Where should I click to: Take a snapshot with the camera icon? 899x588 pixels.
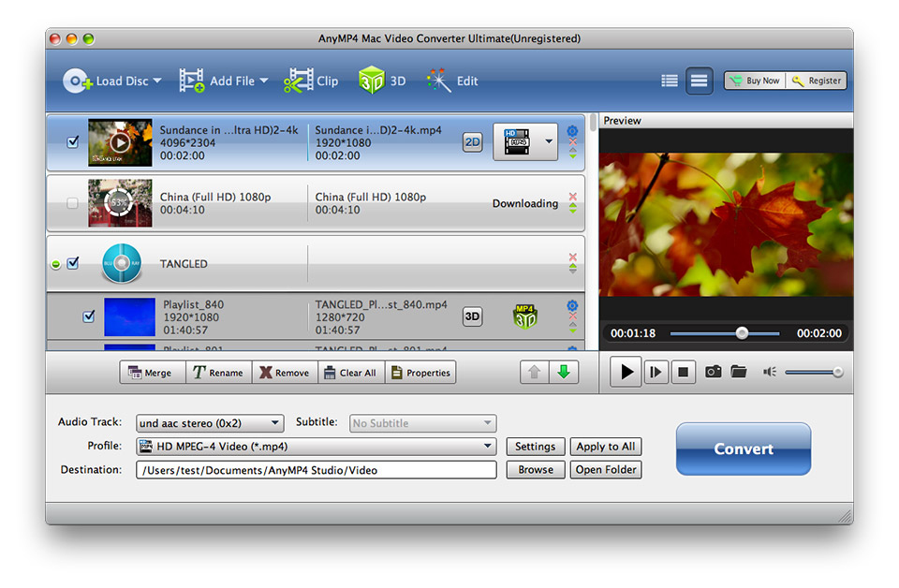713,372
